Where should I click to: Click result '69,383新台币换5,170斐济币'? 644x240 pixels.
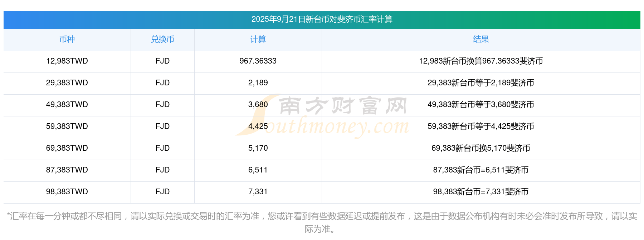click(x=481, y=148)
